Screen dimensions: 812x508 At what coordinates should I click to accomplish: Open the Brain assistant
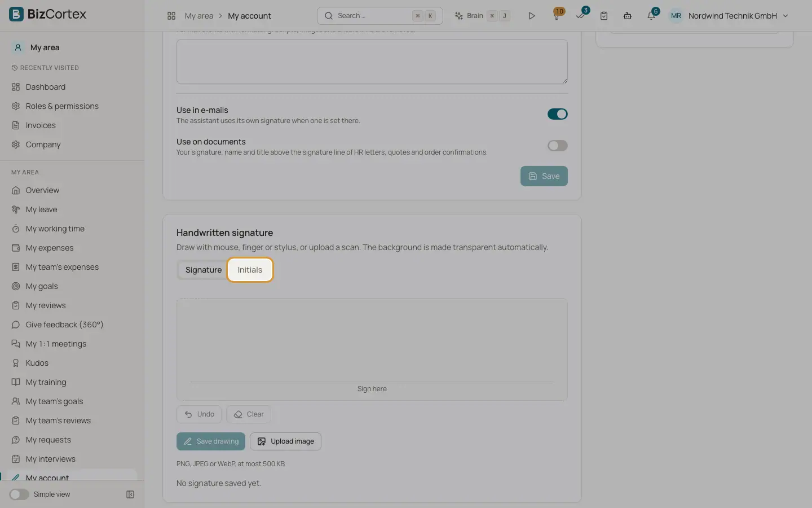[482, 16]
